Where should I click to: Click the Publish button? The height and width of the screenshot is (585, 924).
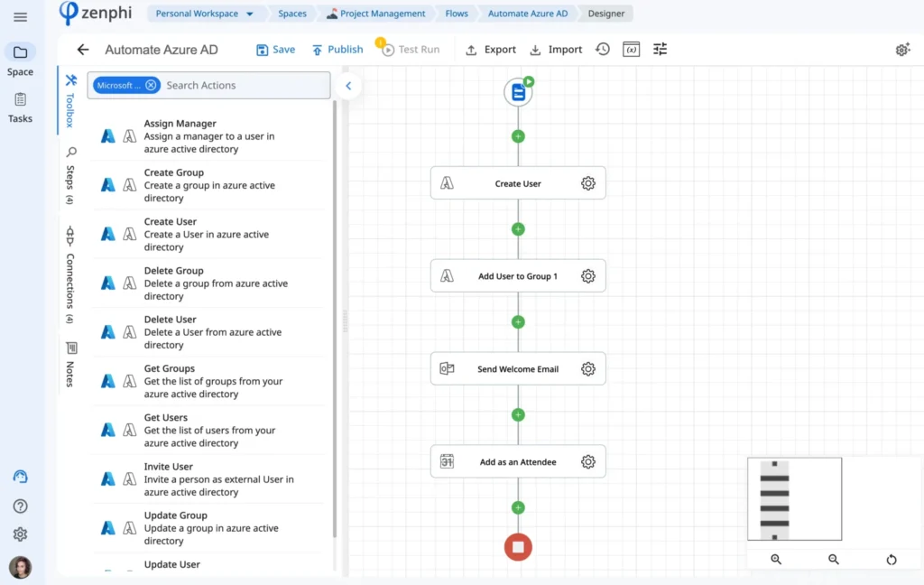tap(337, 50)
